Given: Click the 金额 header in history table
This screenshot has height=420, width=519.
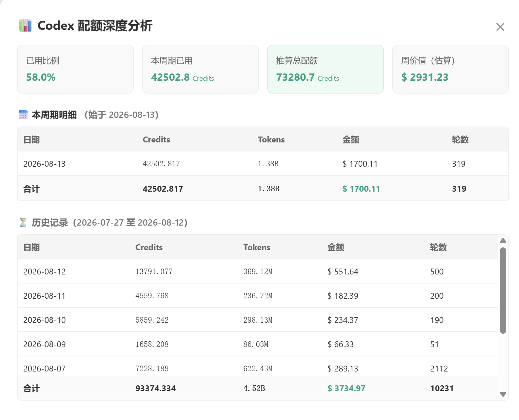Looking at the screenshot, I should point(336,247).
